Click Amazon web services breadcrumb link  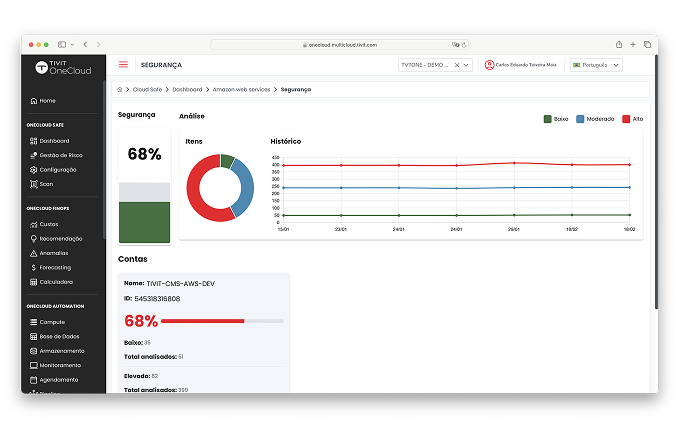[x=243, y=89]
